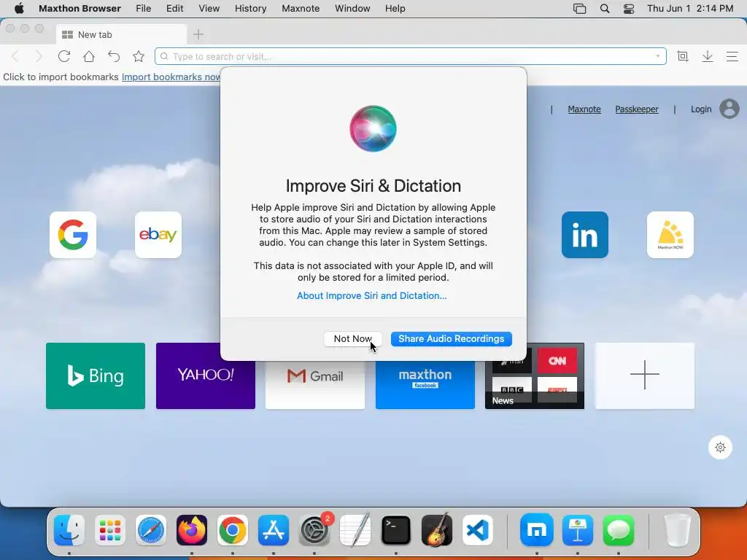Click the Login link
Image resolution: width=747 pixels, height=560 pixels.
click(701, 109)
